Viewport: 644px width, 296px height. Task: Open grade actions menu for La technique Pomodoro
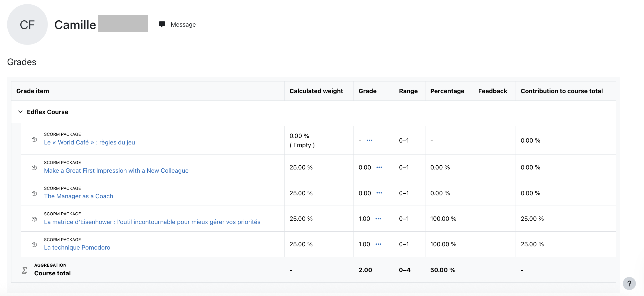[378, 244]
